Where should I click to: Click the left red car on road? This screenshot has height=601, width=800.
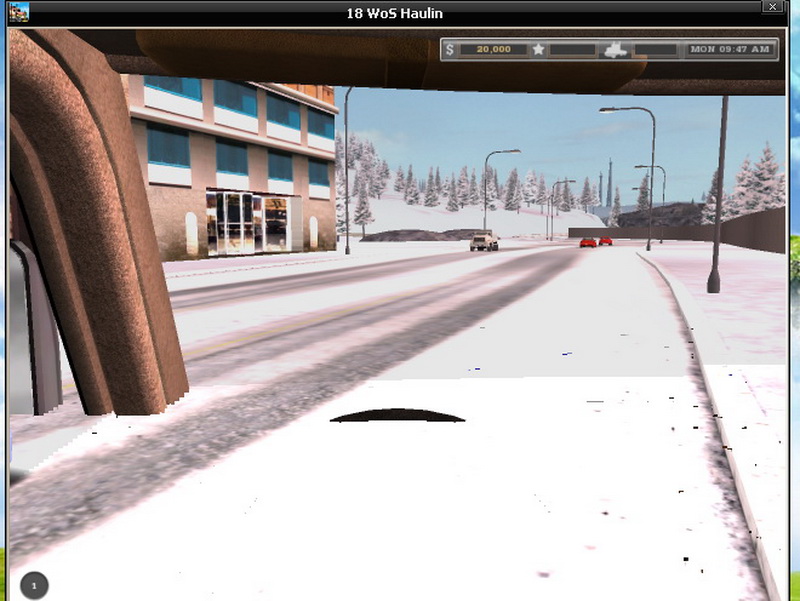point(588,241)
